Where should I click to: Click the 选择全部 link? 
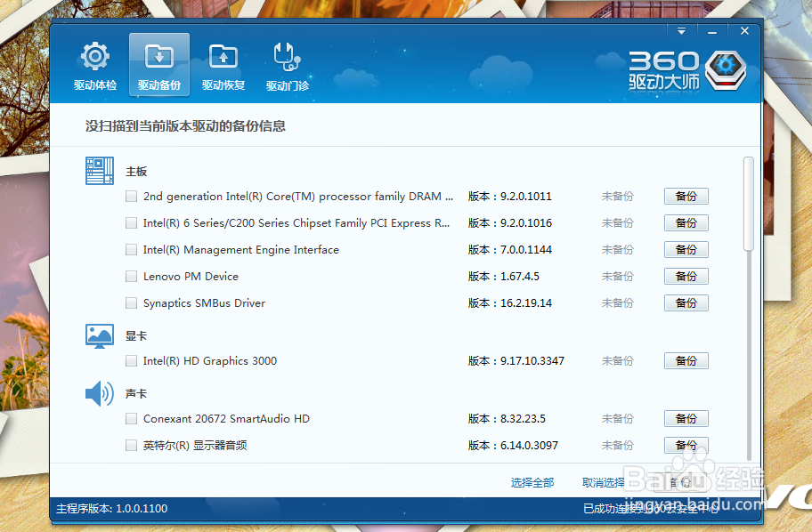[532, 483]
